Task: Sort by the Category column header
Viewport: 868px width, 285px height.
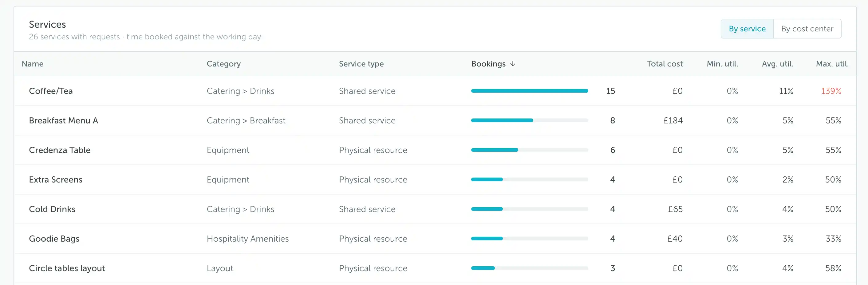Action: (223, 64)
